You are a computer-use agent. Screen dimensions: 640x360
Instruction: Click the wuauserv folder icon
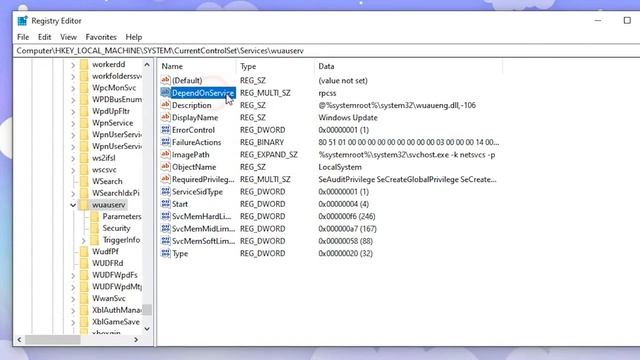pos(84,204)
